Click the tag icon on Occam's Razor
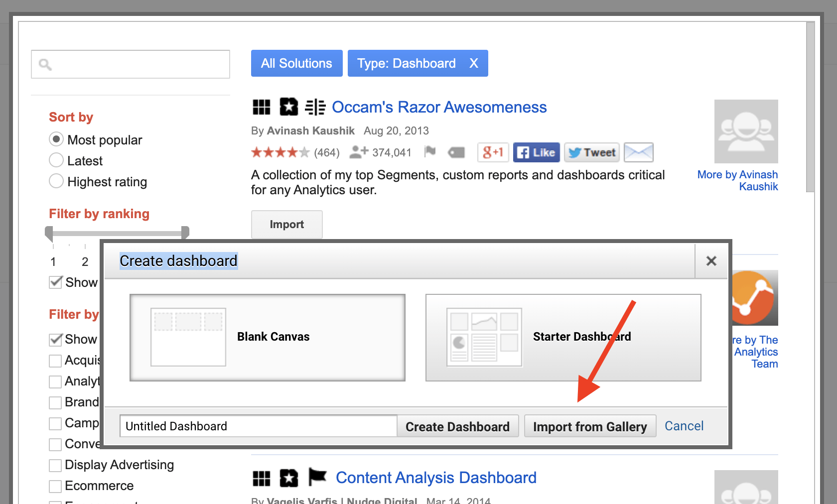 click(456, 152)
